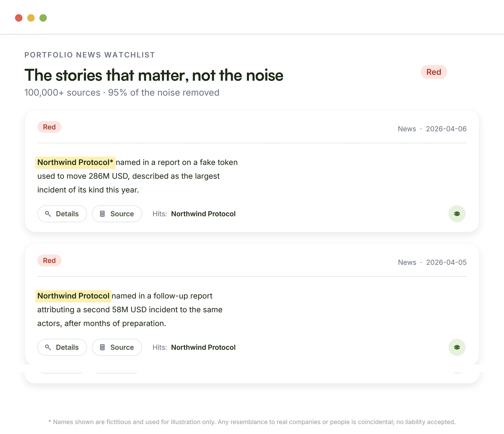Click the magnifier icon in first card's Details
The height and width of the screenshot is (434, 504).
48,214
